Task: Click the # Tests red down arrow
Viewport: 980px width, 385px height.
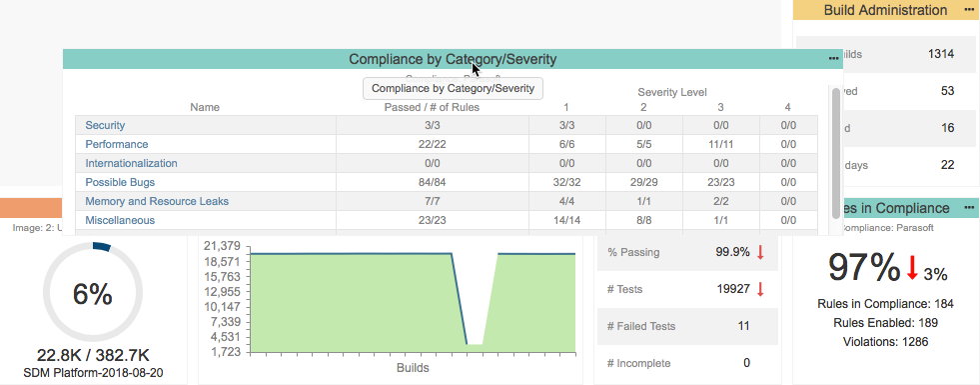Action: (x=760, y=289)
